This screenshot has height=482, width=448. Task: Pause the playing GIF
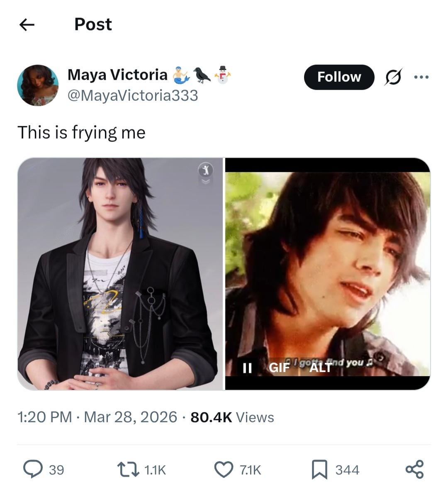(x=247, y=368)
